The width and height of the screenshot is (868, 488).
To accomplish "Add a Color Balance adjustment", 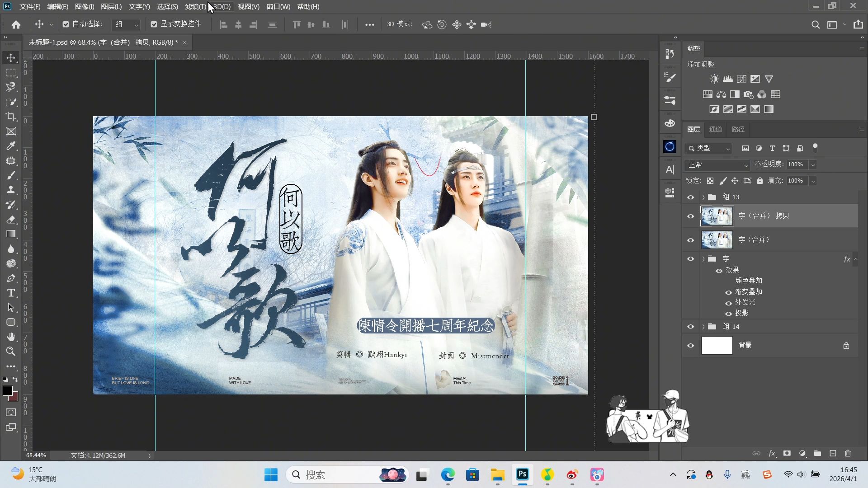I will click(721, 94).
